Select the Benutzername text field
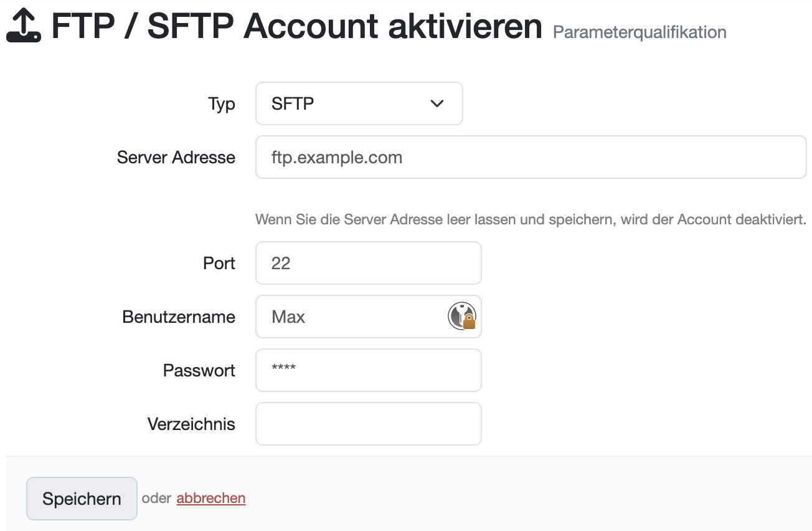 coord(352,317)
